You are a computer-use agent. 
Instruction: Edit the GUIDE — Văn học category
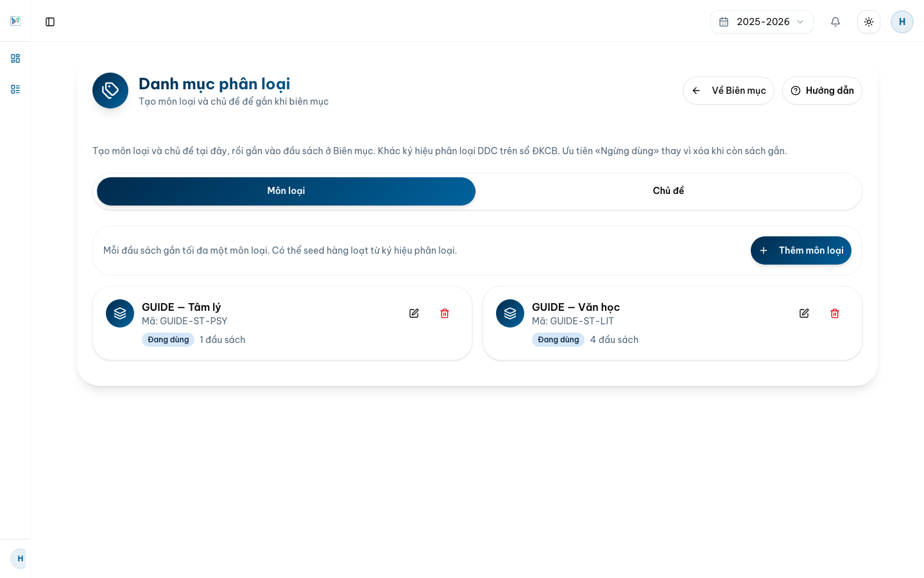pos(804,313)
